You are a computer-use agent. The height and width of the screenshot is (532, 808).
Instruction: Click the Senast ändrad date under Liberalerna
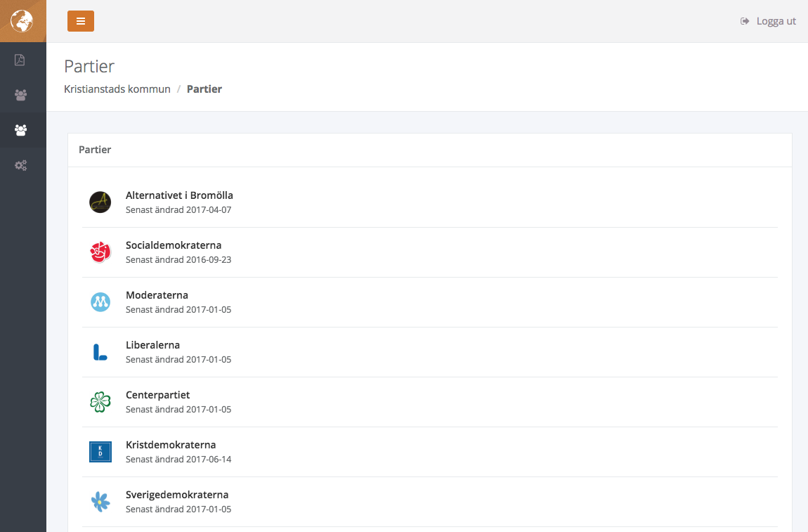tap(178, 360)
